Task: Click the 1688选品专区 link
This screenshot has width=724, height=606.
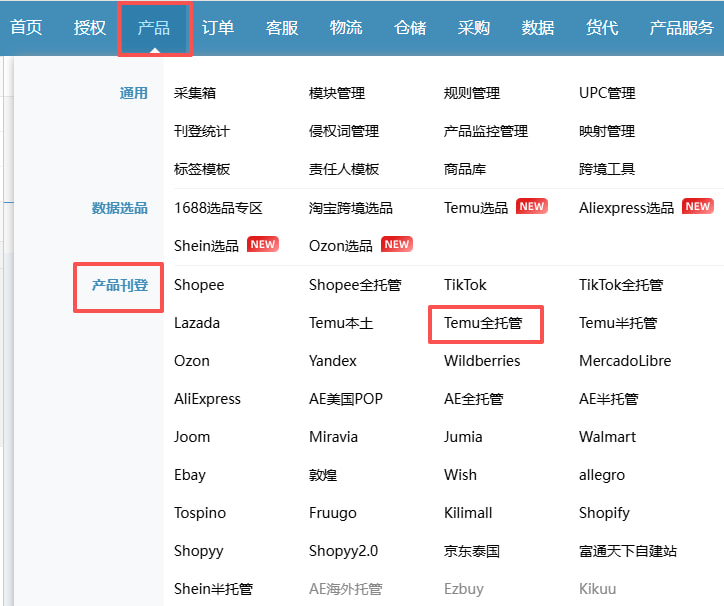Action: coord(218,208)
